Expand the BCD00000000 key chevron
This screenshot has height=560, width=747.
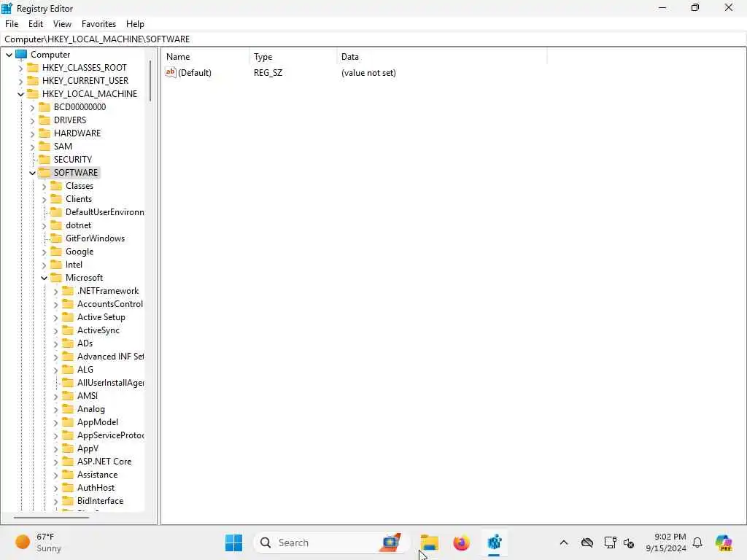32,108
